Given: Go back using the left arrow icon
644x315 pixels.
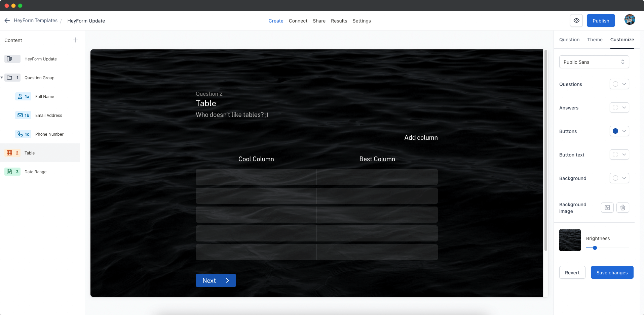Looking at the screenshot, I should point(7,20).
